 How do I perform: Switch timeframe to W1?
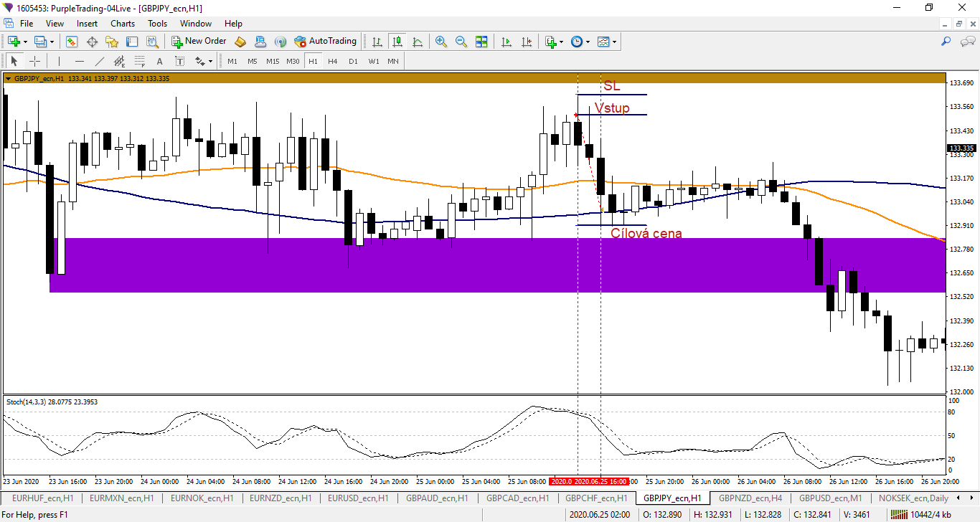[x=374, y=62]
